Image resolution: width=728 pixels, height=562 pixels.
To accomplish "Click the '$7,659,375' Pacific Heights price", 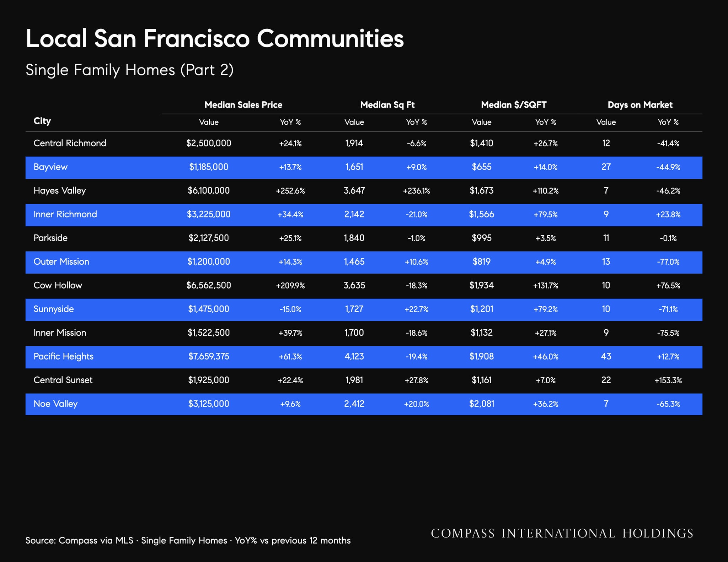I will 209,356.
